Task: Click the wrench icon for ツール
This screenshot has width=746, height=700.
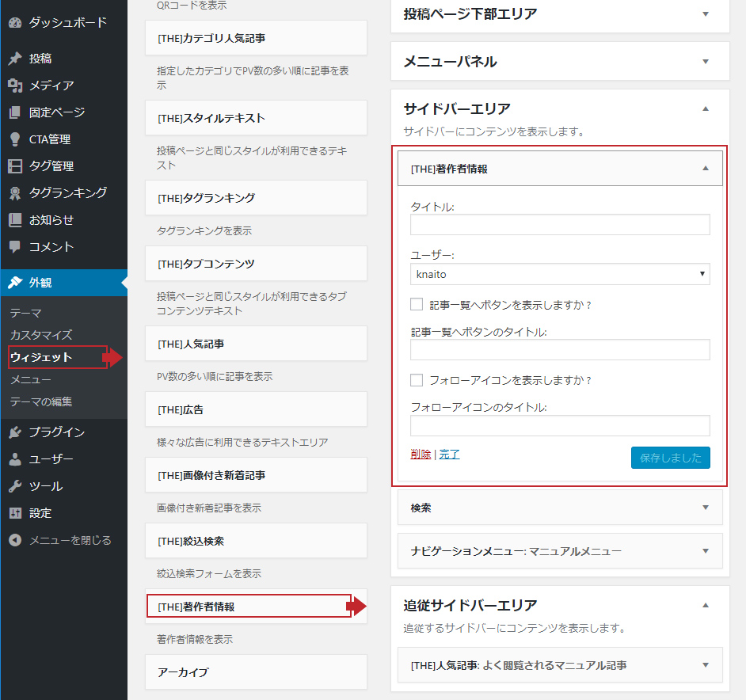Action: point(15,486)
